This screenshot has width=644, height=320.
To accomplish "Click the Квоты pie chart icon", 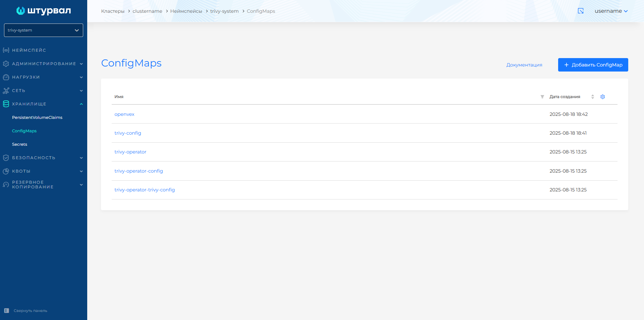I will pyautogui.click(x=6, y=171).
